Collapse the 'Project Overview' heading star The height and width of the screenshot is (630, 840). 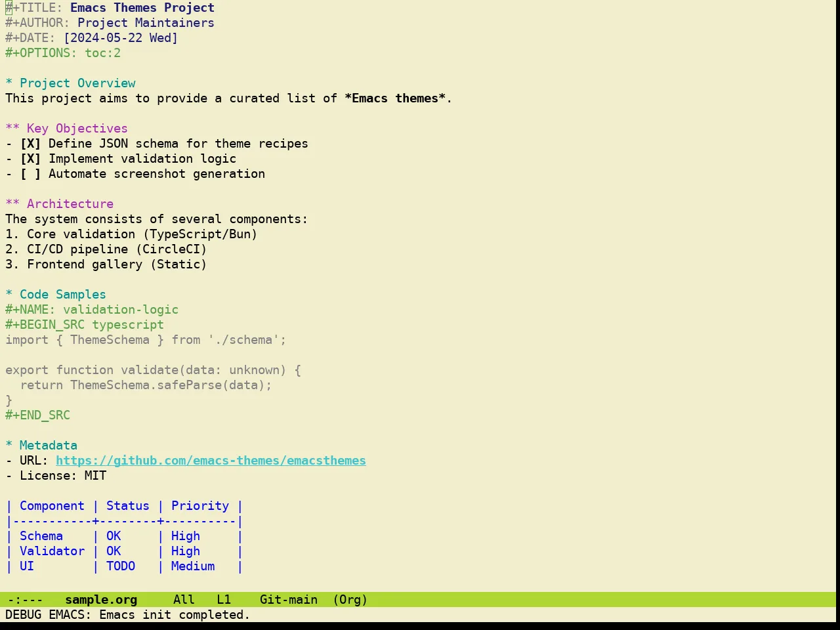click(x=9, y=83)
